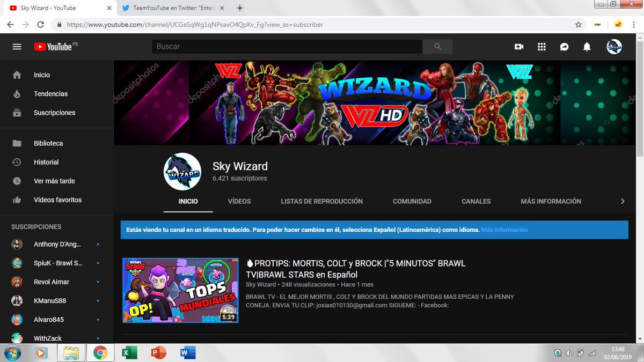Open Word in the taskbar
644x362 pixels.
[188, 353]
